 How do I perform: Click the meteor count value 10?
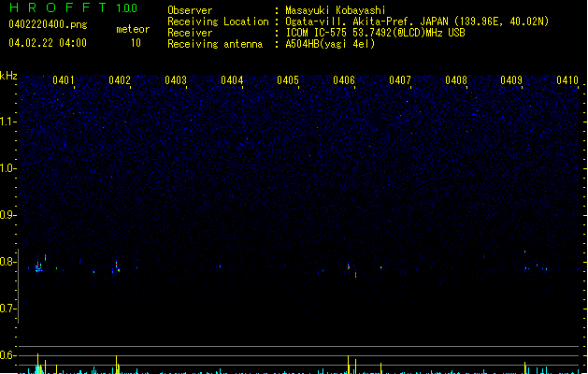click(x=136, y=43)
